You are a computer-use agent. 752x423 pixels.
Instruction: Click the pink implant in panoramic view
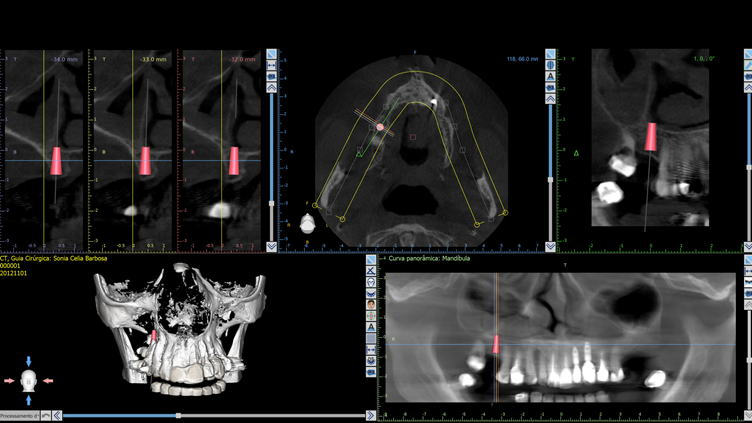point(495,345)
